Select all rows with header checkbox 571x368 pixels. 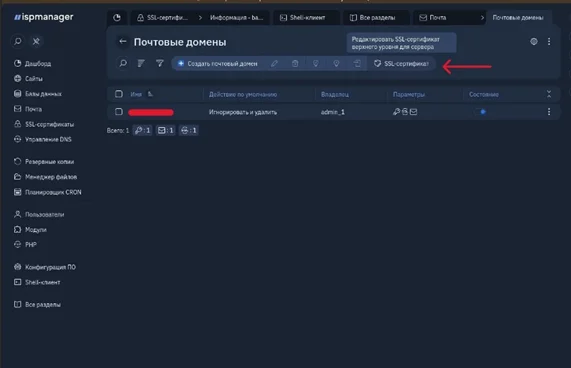pos(119,94)
